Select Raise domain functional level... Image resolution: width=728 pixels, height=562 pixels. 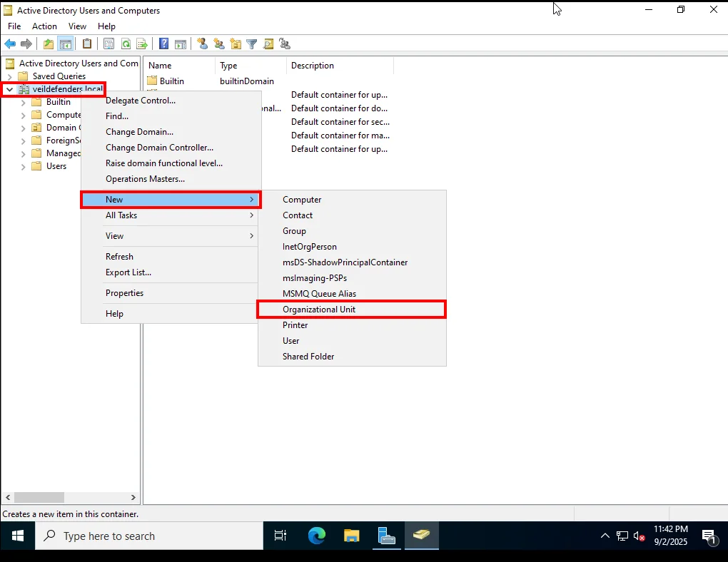point(171,163)
